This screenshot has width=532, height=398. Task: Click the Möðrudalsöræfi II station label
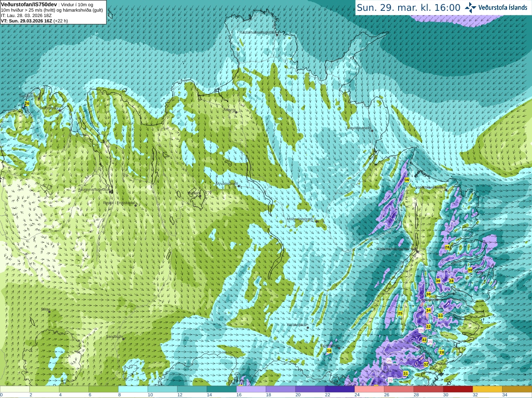[x=301, y=219]
